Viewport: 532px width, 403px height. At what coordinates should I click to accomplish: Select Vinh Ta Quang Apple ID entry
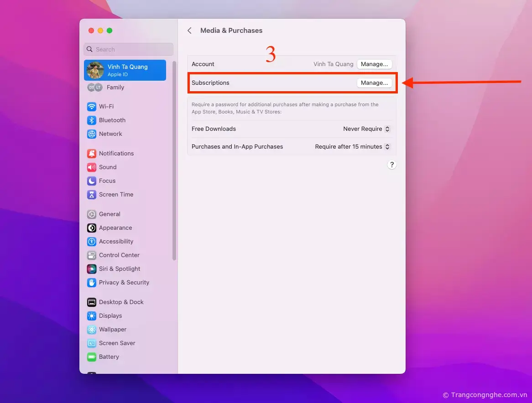pos(125,70)
